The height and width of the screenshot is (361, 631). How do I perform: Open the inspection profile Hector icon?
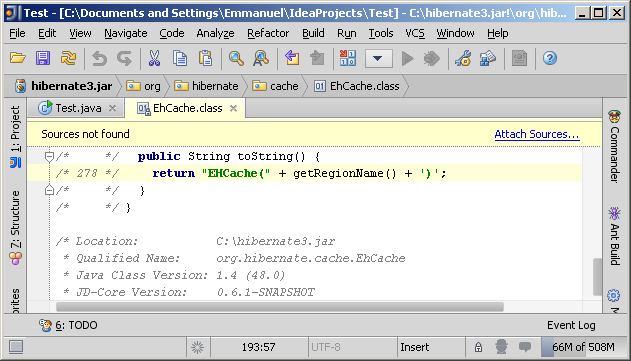[501, 347]
